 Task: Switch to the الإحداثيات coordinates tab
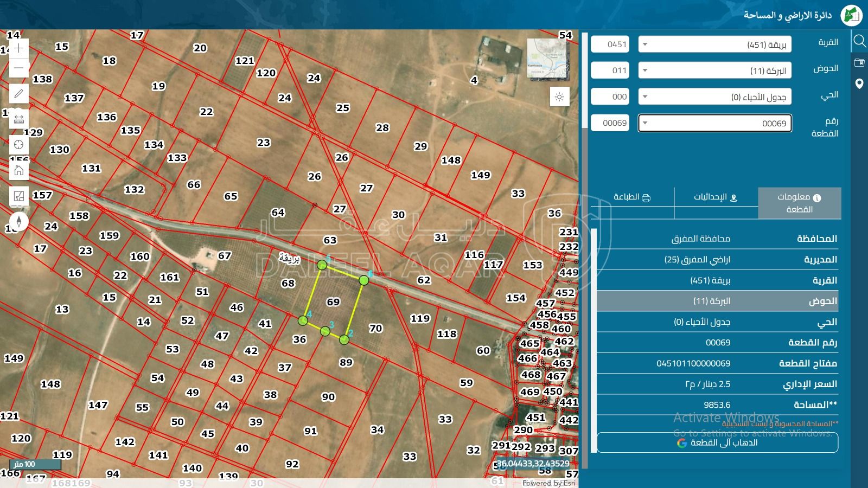point(716,197)
